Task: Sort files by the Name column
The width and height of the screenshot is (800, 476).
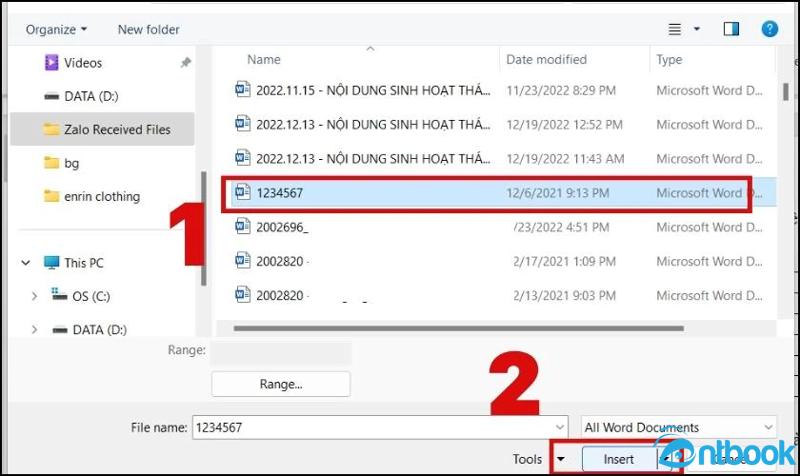Action: coord(264,60)
